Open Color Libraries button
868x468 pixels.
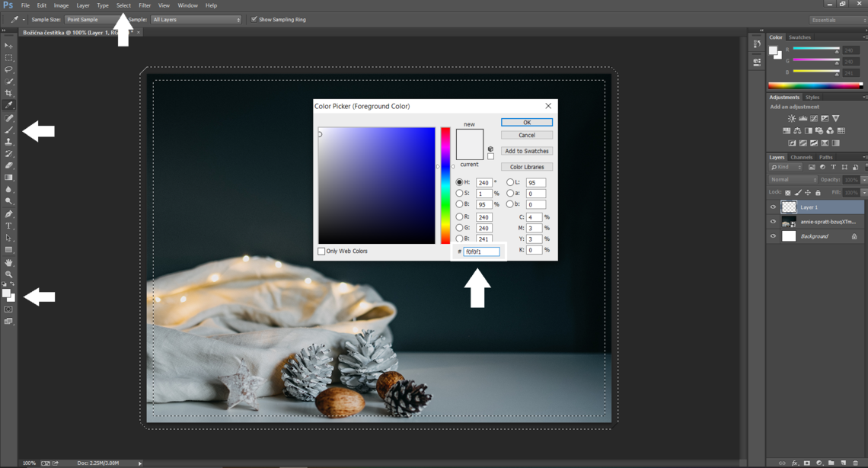[526, 167]
